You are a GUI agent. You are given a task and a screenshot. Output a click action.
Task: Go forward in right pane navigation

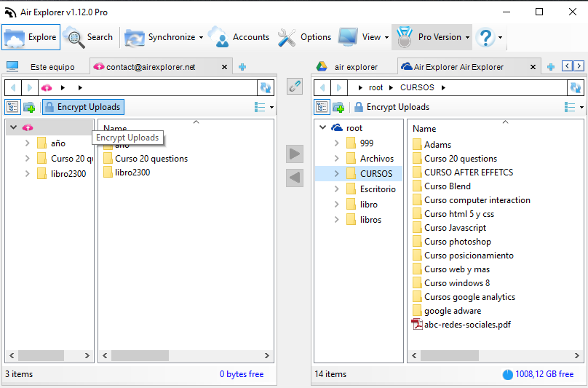coord(339,88)
